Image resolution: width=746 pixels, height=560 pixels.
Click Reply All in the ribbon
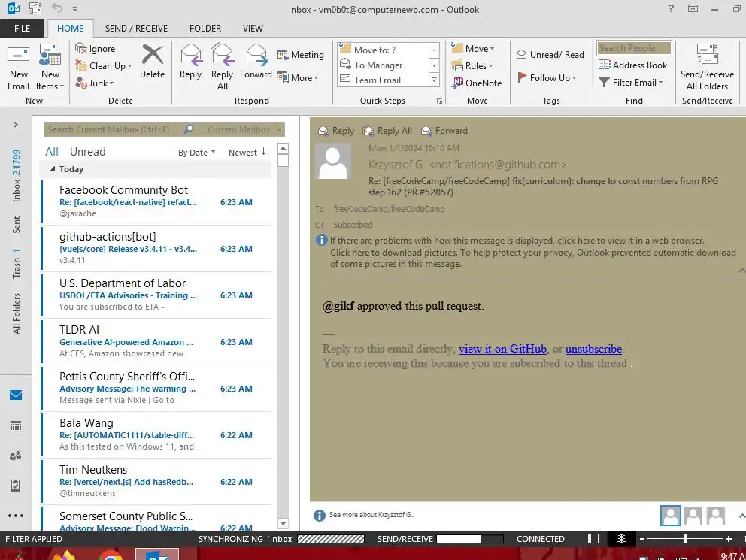click(x=222, y=68)
